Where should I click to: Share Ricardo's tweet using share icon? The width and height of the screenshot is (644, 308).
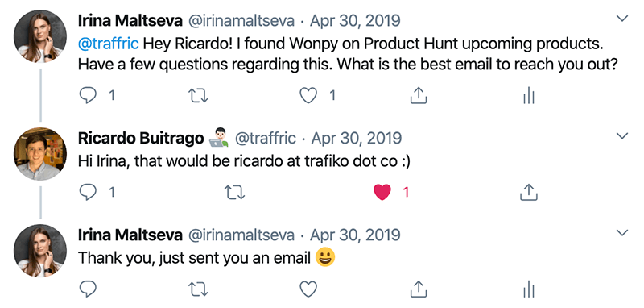[529, 192]
